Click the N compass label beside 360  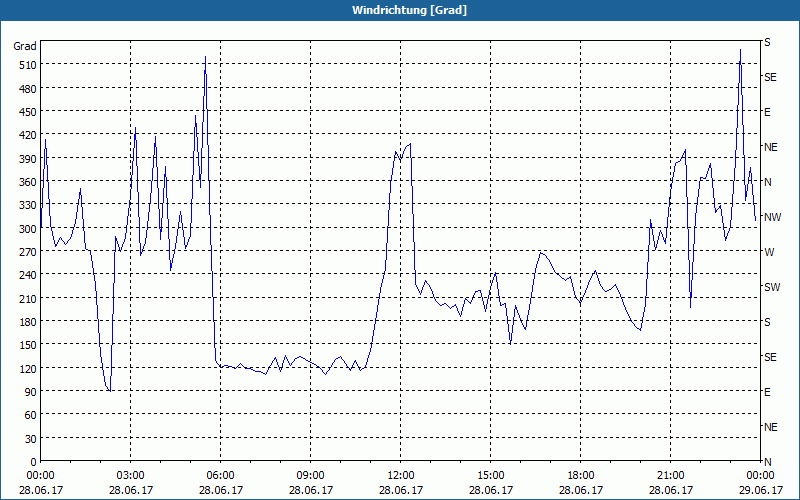[768, 182]
